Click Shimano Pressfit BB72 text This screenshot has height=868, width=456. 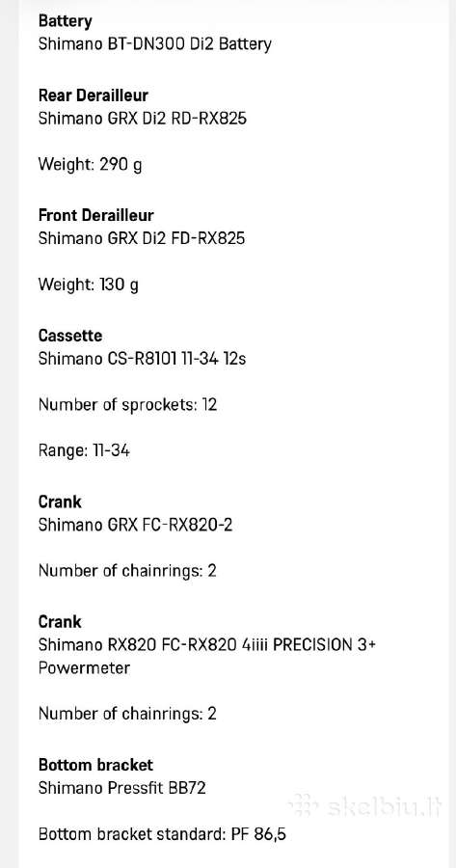click(121, 788)
